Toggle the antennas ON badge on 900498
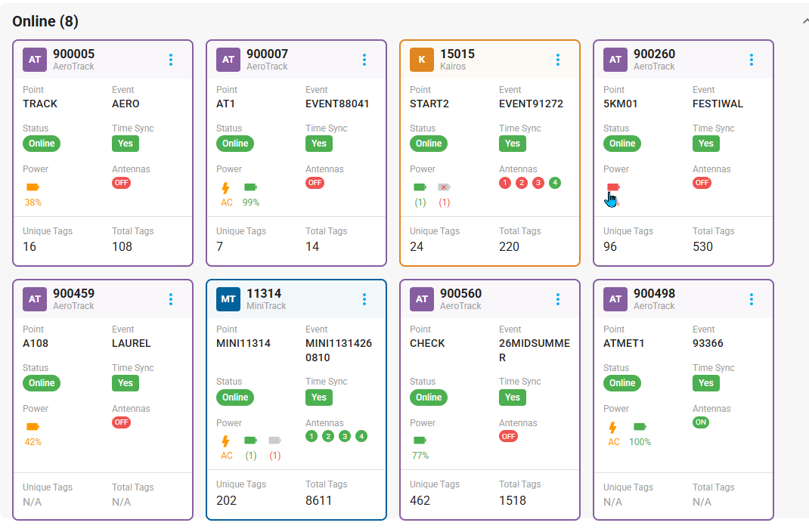The height and width of the screenshot is (532, 809). coord(701,422)
